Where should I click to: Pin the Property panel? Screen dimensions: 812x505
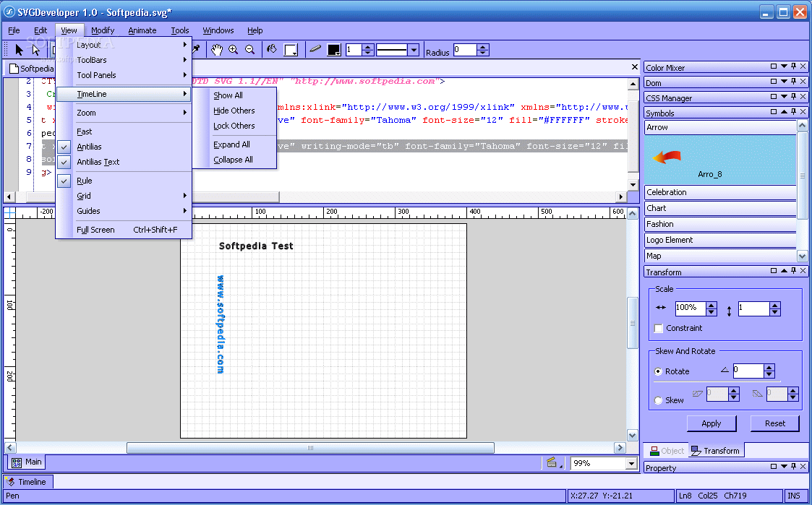(x=793, y=466)
